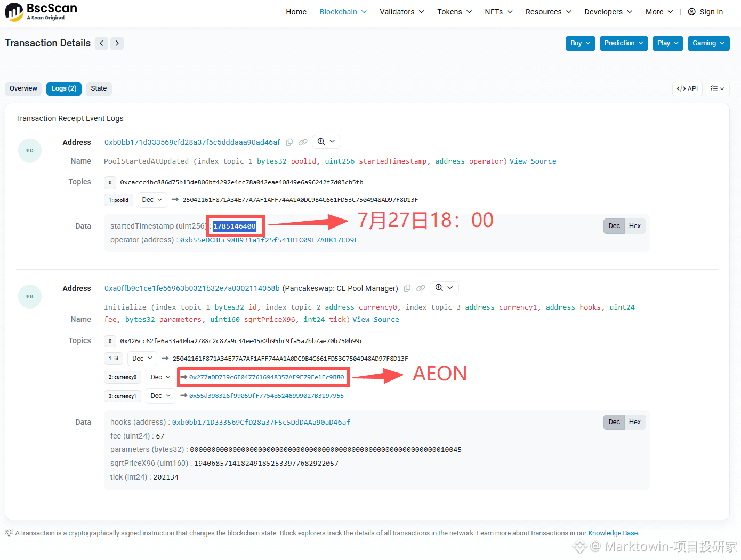Viewport: 741px width, 560px height.
Task: Click the Sign In link
Action: [711, 12]
